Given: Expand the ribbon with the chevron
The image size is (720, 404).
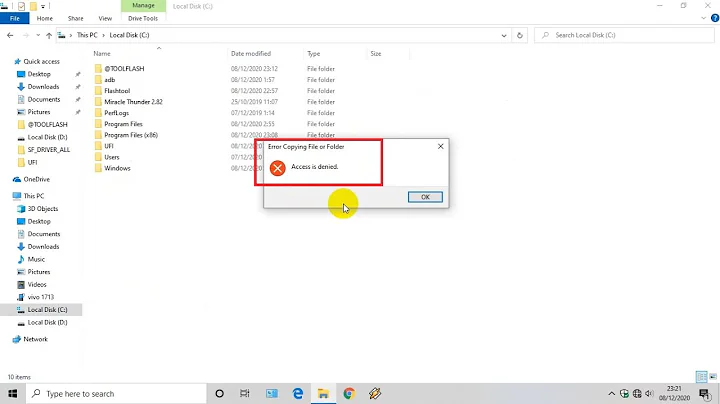Looking at the screenshot, I should (703, 18).
